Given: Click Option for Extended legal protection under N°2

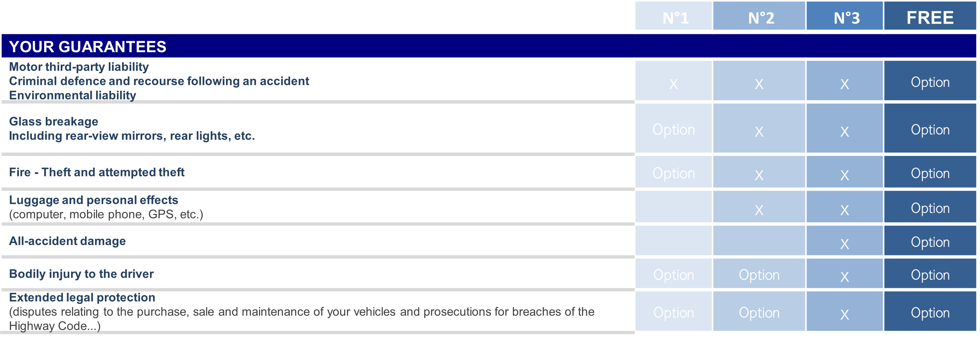Looking at the screenshot, I should [x=759, y=313].
